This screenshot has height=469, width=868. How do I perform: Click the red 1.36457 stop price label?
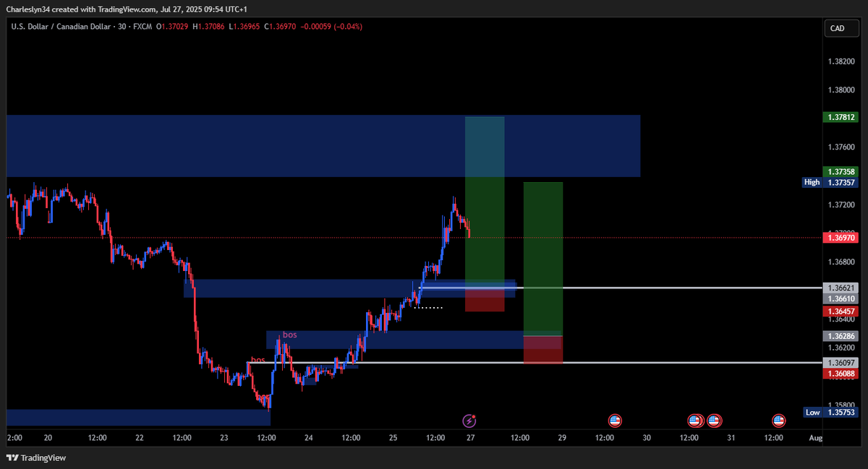840,311
